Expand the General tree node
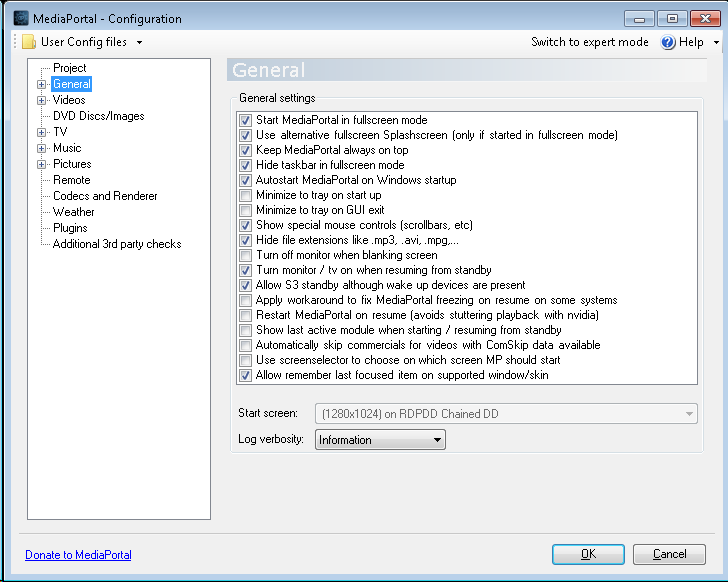This screenshot has height=582, width=728. 41,84
